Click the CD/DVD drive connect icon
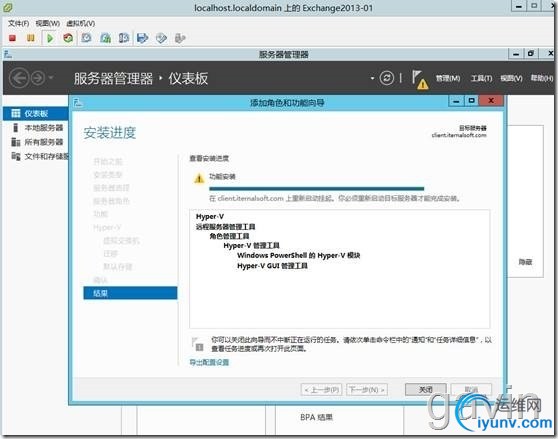 click(161, 38)
